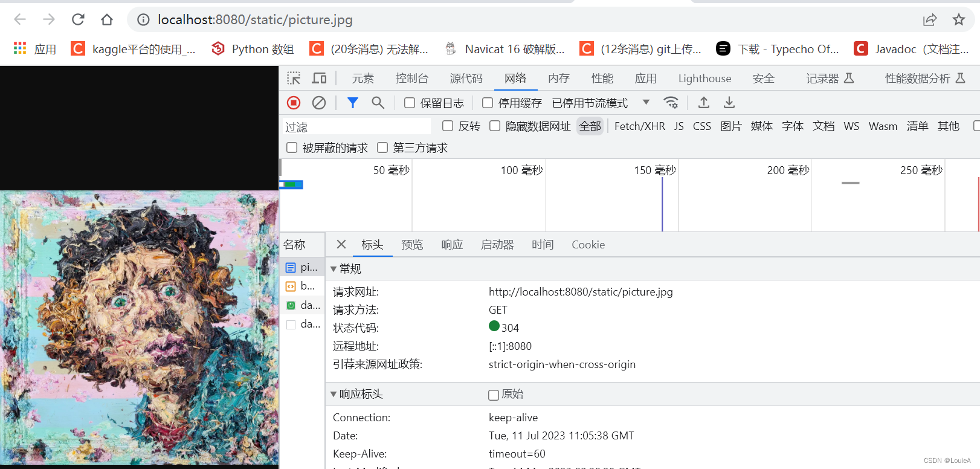Image resolution: width=980 pixels, height=469 pixels.
Task: Clear the network log
Action: [319, 103]
